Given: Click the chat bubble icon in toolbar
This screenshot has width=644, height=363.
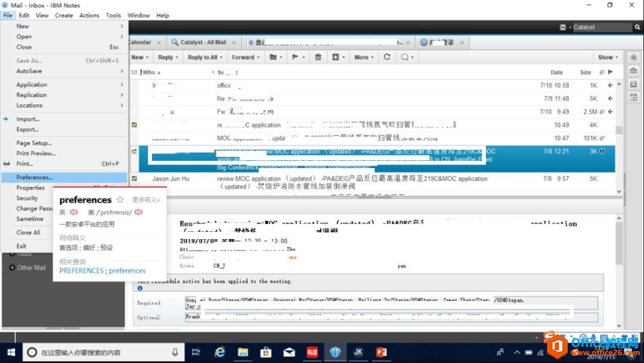Looking at the screenshot, I should coord(404,57).
